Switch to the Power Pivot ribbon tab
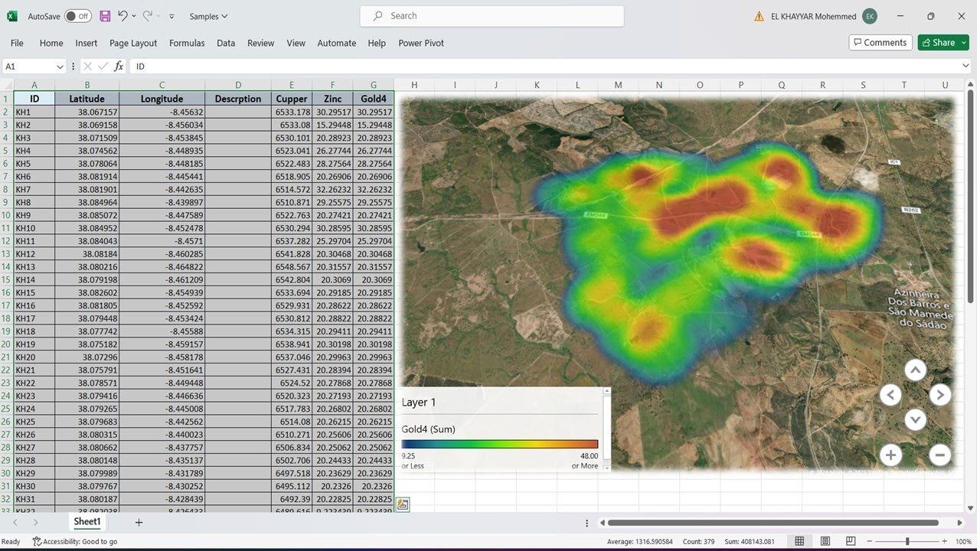This screenshot has width=980, height=551. click(x=421, y=43)
